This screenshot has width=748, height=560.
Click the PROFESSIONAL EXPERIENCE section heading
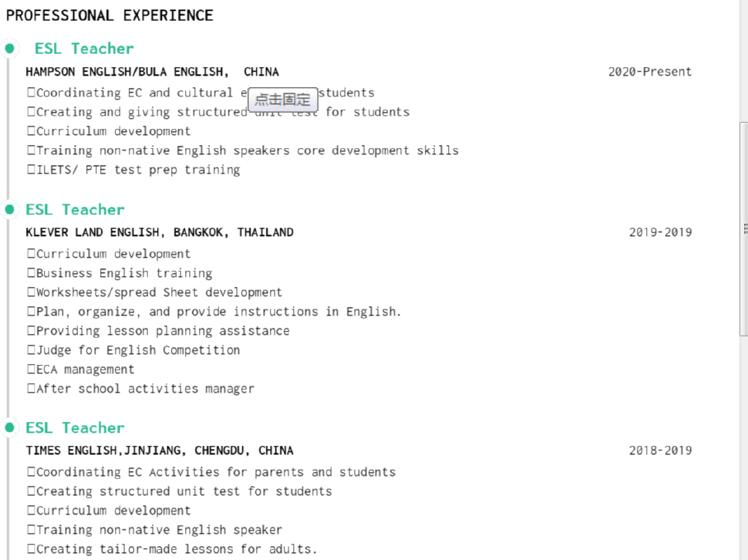(110, 15)
